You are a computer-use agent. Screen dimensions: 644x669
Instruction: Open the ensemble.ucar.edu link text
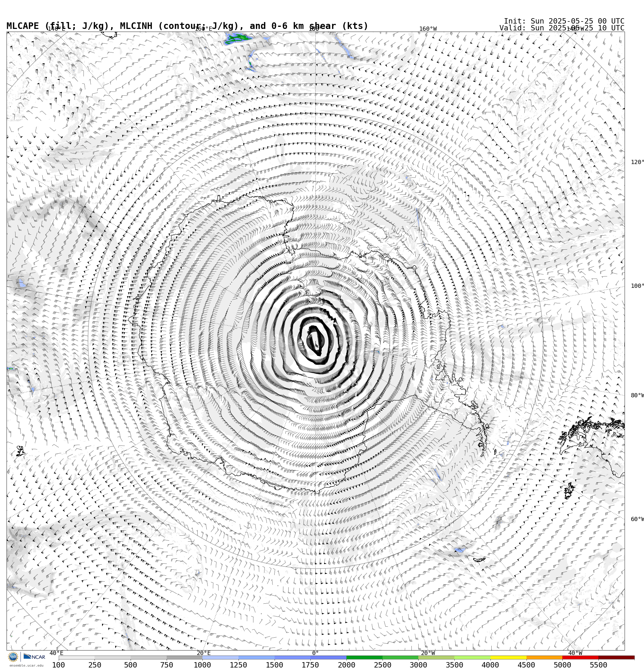coord(26,666)
